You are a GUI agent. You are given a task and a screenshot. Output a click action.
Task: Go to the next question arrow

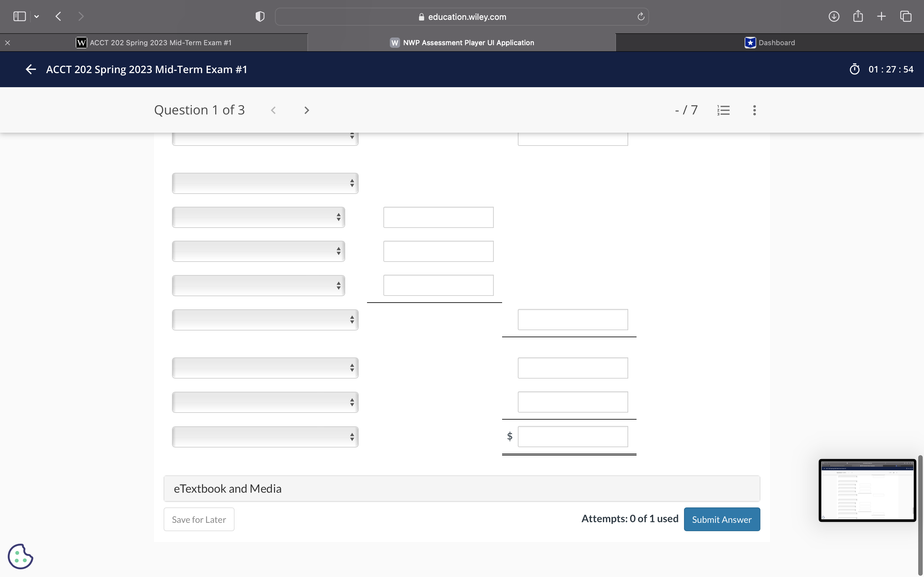[306, 110]
